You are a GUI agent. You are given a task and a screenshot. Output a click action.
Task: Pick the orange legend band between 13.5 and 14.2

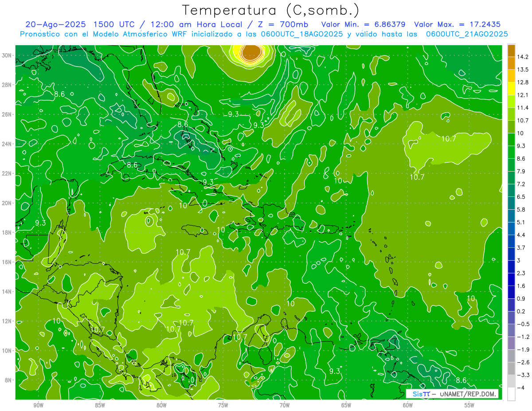(511, 63)
